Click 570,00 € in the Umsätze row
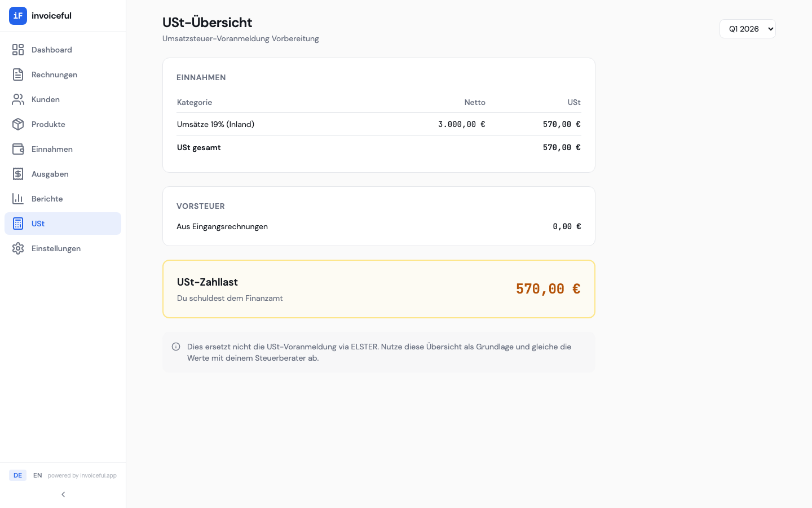812x508 pixels. 562,124
